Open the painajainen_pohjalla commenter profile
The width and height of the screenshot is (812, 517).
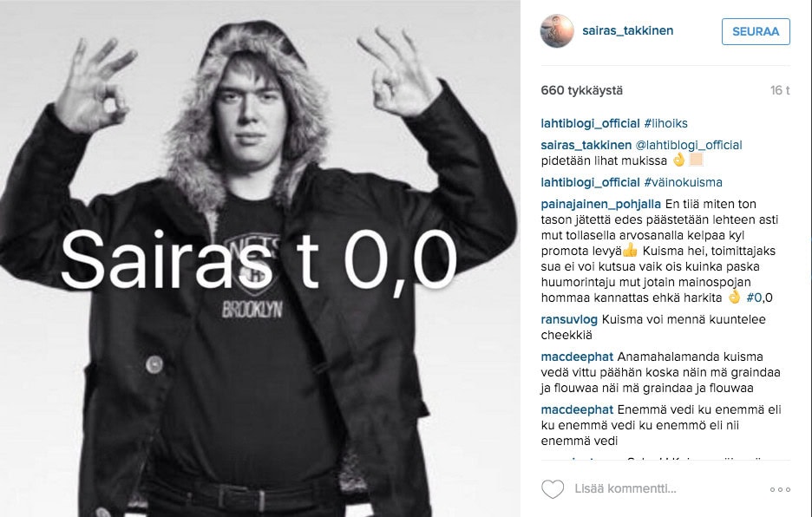[600, 204]
